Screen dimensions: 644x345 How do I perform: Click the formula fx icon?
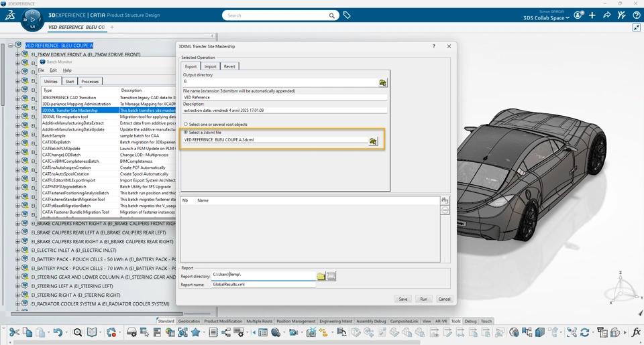click(636, 332)
